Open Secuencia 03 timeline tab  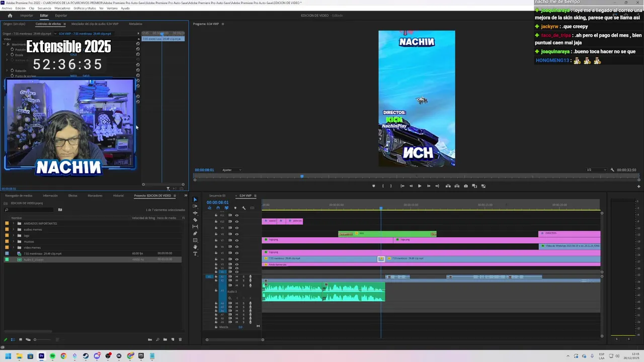[217, 196]
